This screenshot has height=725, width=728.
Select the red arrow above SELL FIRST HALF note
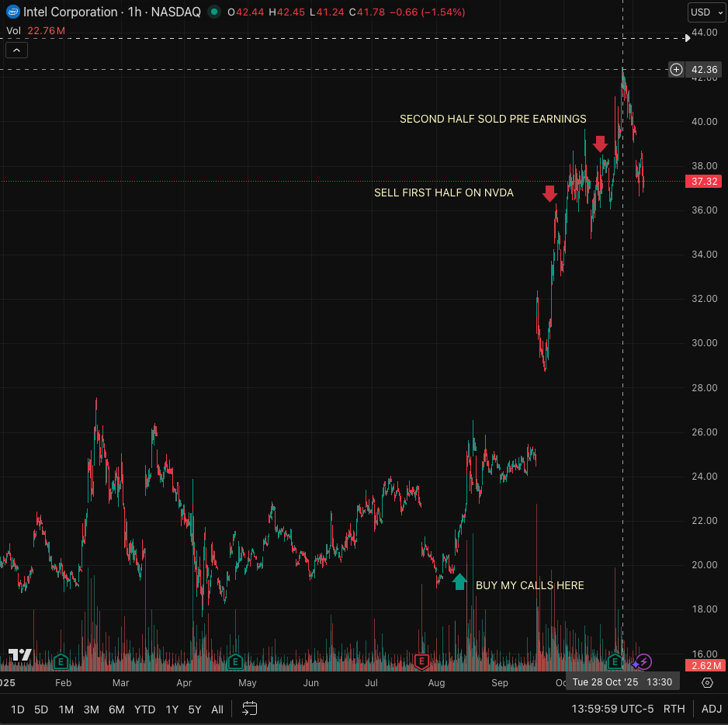pos(549,193)
